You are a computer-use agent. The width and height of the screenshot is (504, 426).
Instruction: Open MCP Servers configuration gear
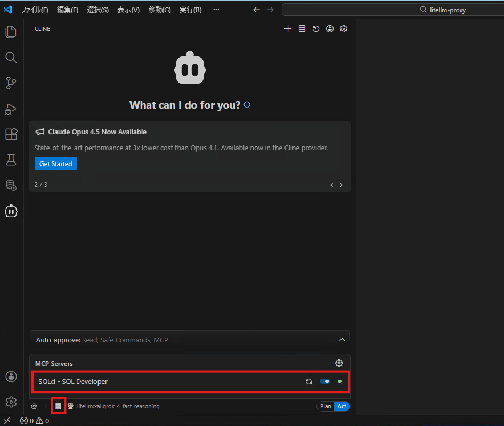pyautogui.click(x=339, y=363)
